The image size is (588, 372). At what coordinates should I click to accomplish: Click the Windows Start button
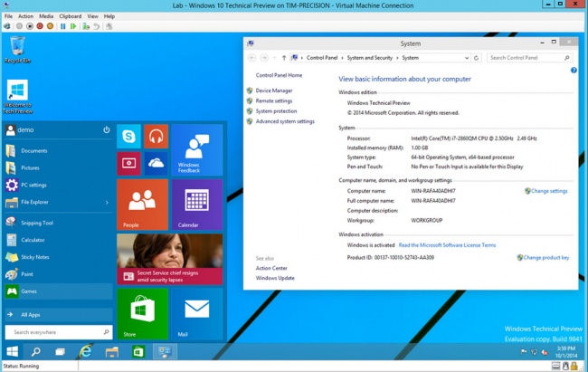point(13,352)
